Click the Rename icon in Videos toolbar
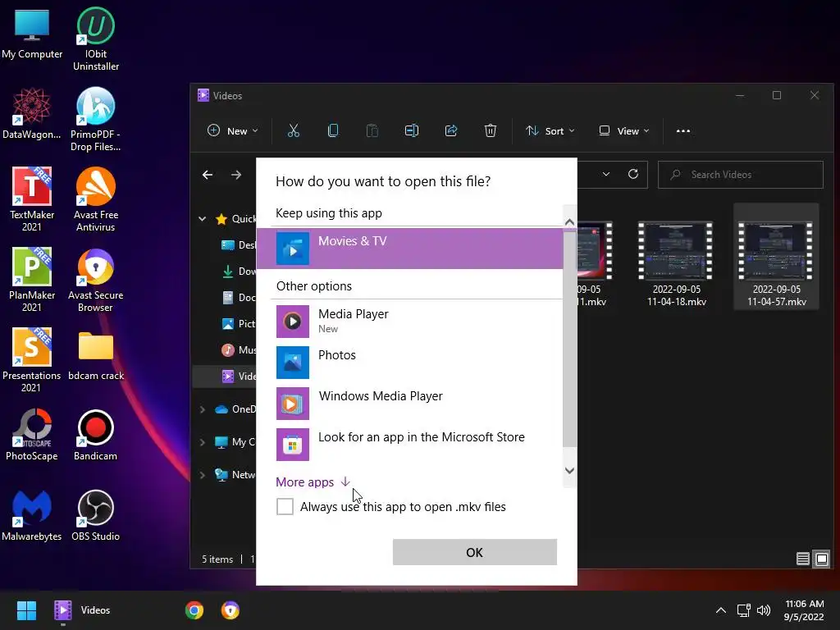This screenshot has height=630, width=840. click(412, 130)
